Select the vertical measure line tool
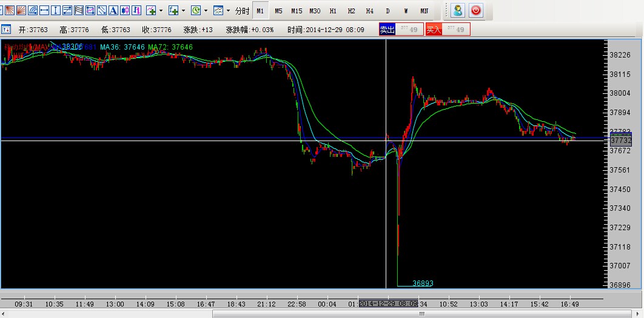The height and width of the screenshot is (318, 644). [x=56, y=10]
